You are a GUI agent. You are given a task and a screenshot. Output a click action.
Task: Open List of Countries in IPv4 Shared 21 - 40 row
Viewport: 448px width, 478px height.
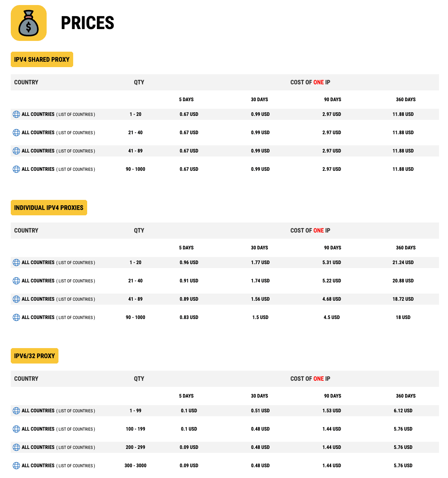(76, 133)
